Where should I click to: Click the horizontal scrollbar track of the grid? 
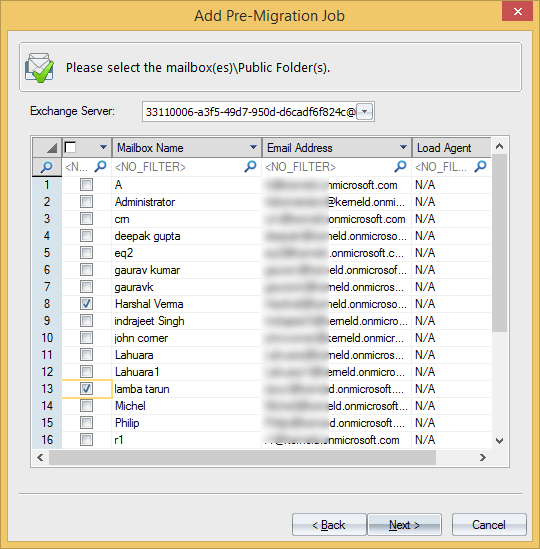tap(242, 457)
